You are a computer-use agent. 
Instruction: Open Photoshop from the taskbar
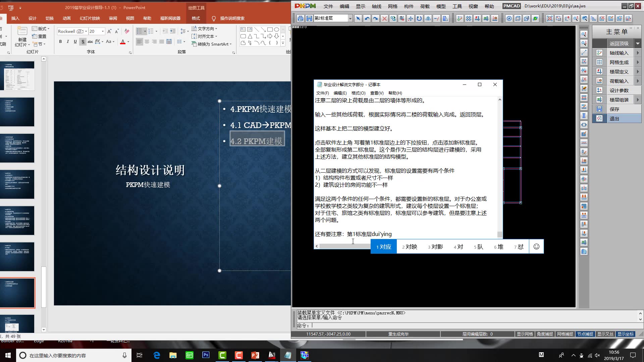point(206,355)
